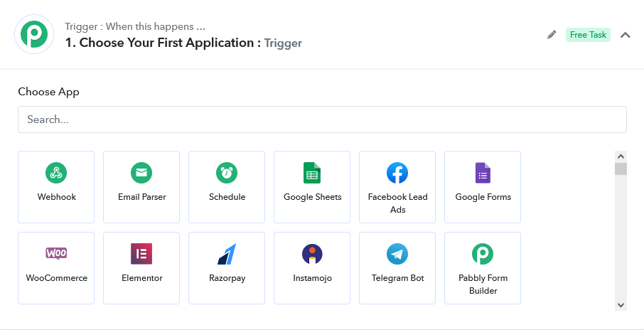This screenshot has height=330, width=644.
Task: Click the Razorpay label text
Action: (227, 278)
